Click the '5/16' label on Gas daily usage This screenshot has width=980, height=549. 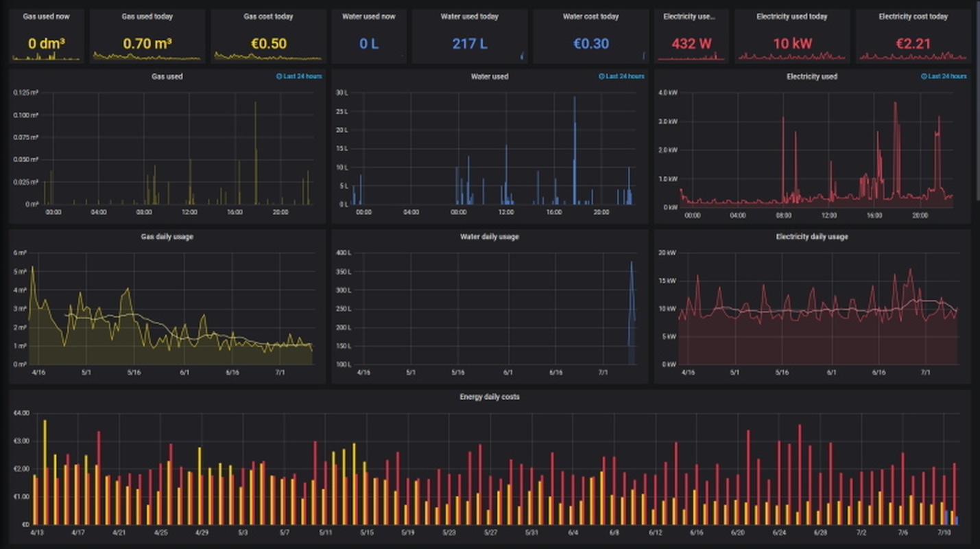pos(134,373)
